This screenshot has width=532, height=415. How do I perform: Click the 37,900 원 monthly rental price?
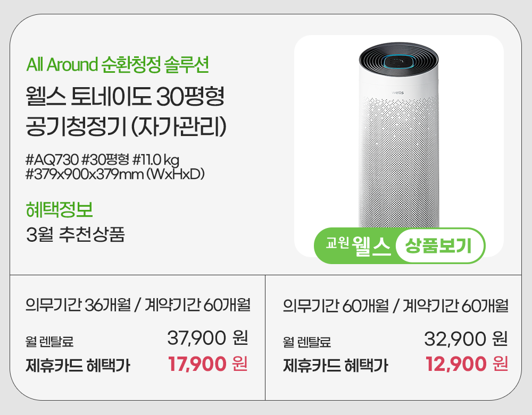207,338
